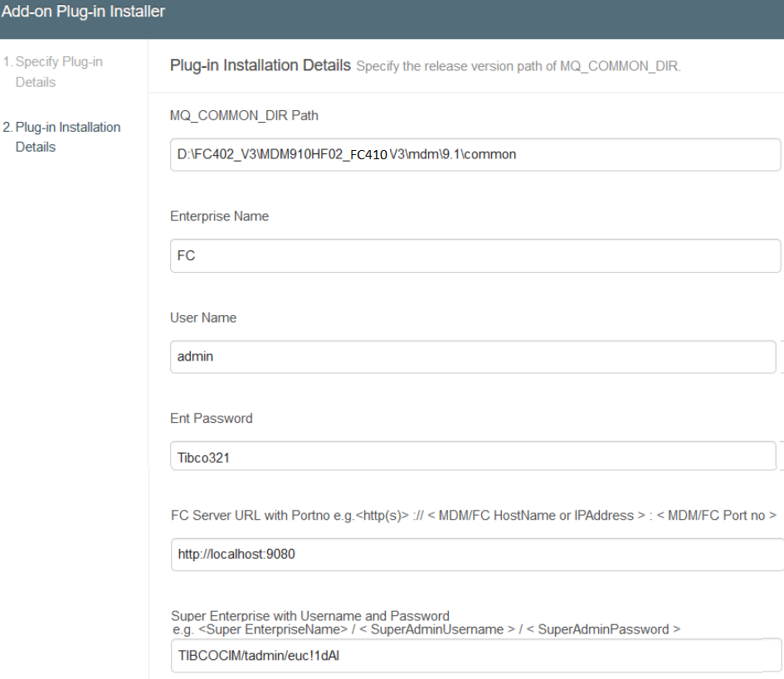Click the SuperAdminUsername example hint line

[x=426, y=630]
